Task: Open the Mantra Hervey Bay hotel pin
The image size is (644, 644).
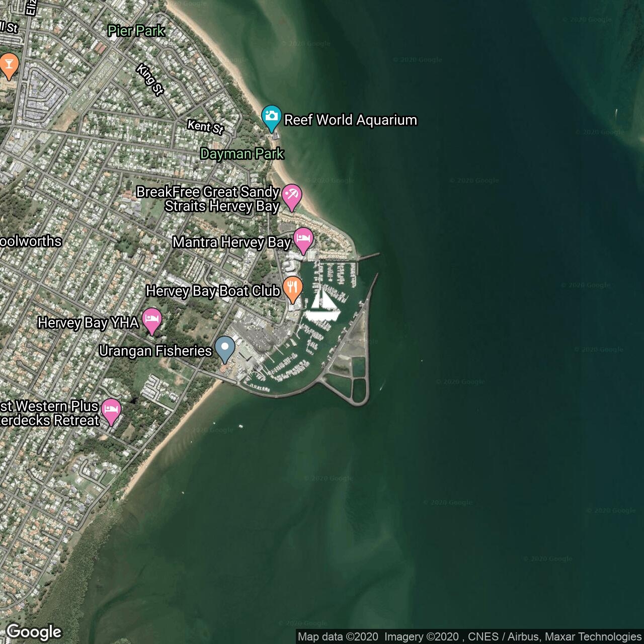Action: tap(303, 241)
